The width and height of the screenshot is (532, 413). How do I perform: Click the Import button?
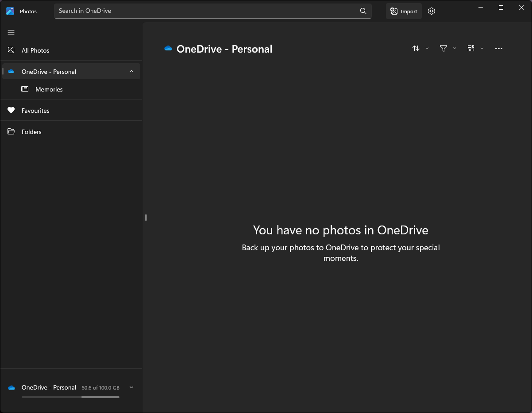click(x=404, y=11)
